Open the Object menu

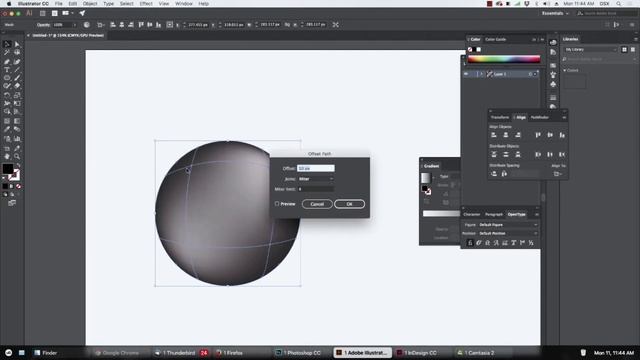click(90, 4)
